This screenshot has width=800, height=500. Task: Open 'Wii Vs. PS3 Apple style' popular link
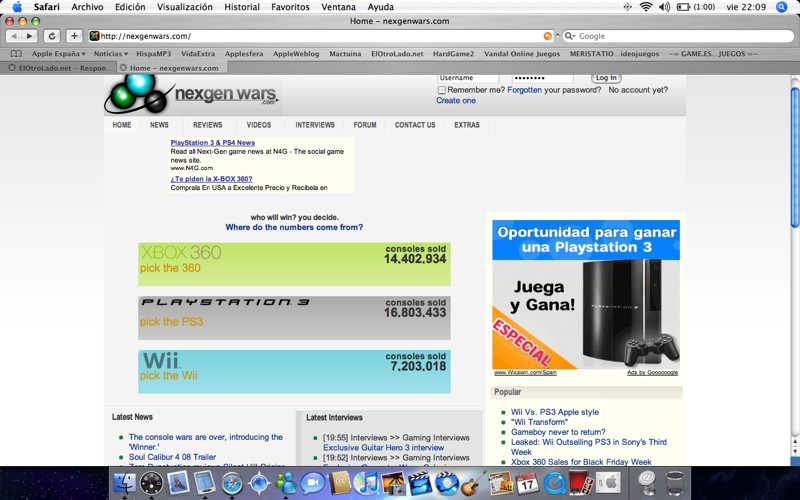[555, 412]
